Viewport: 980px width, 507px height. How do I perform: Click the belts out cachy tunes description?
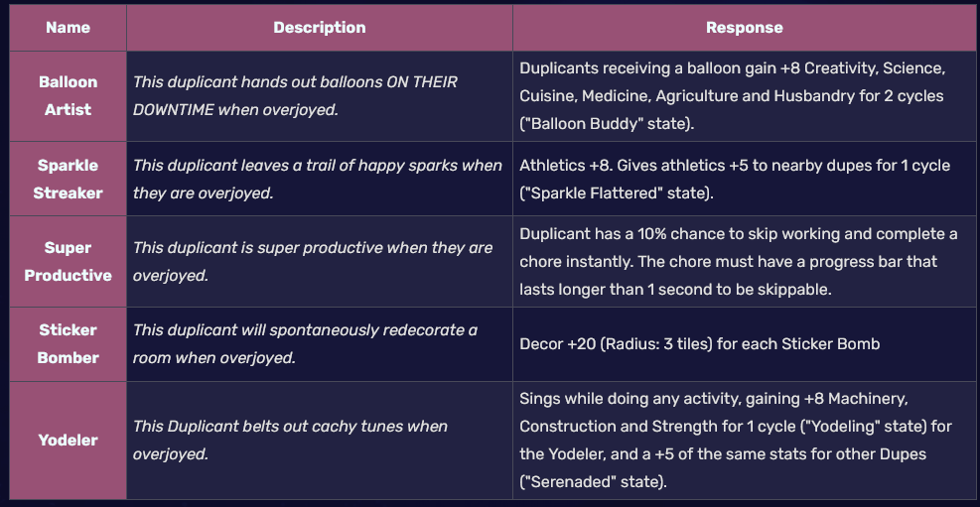pos(290,440)
